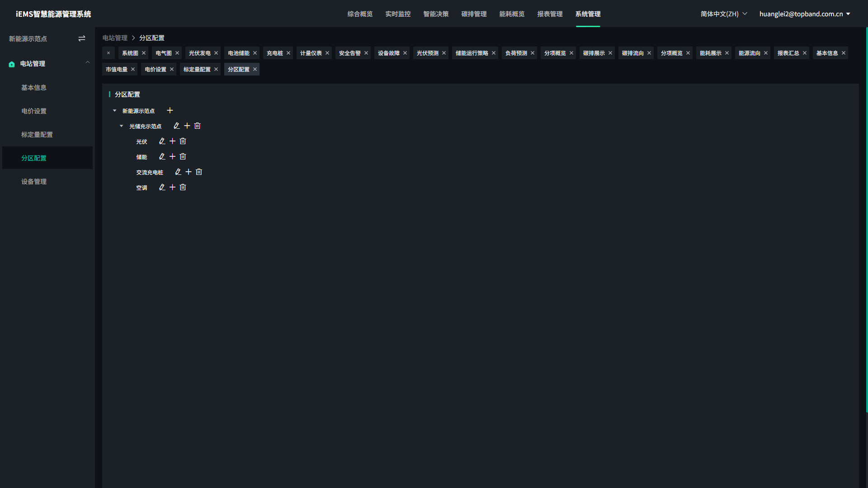Screen dimensions: 868x488
Task: Click the edit pencil for 交流充电桩
Action: [178, 172]
